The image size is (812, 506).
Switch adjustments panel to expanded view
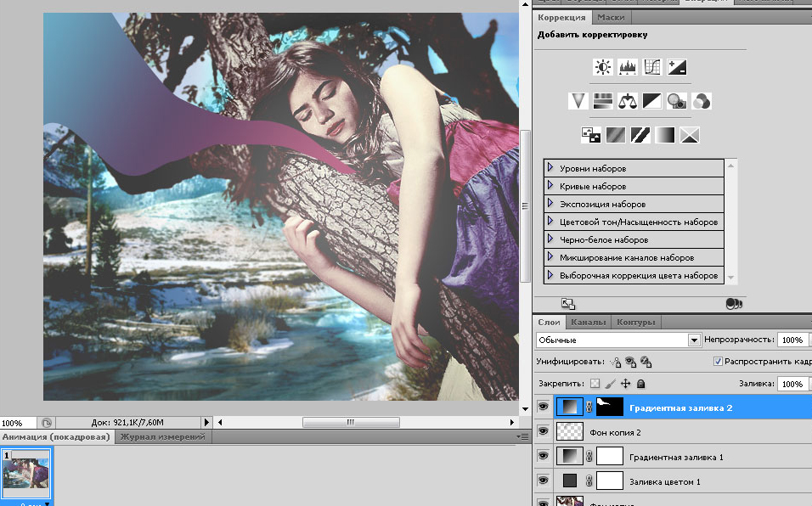click(568, 304)
